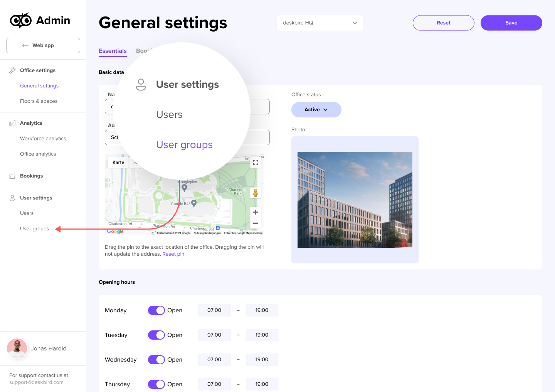
Task: Select Monday opening time 07:00
Action: pos(214,310)
